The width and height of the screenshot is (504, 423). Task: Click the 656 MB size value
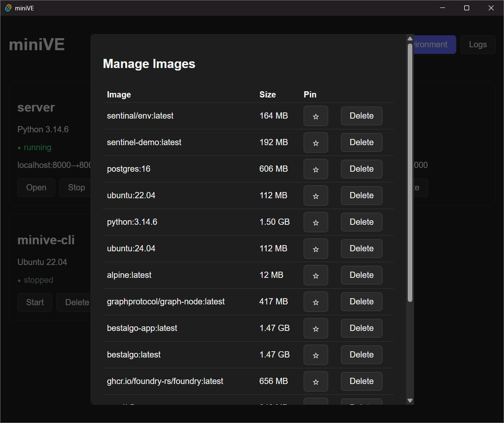pyautogui.click(x=273, y=381)
